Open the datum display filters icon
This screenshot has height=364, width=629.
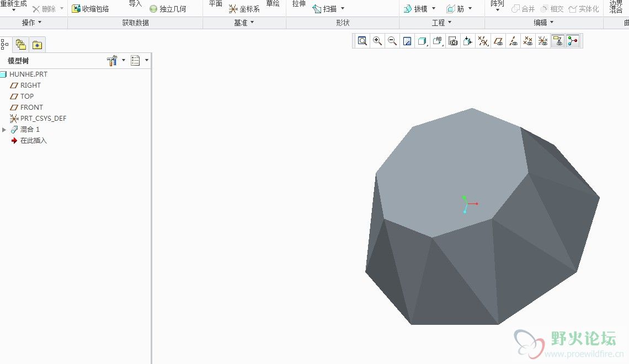pos(483,41)
